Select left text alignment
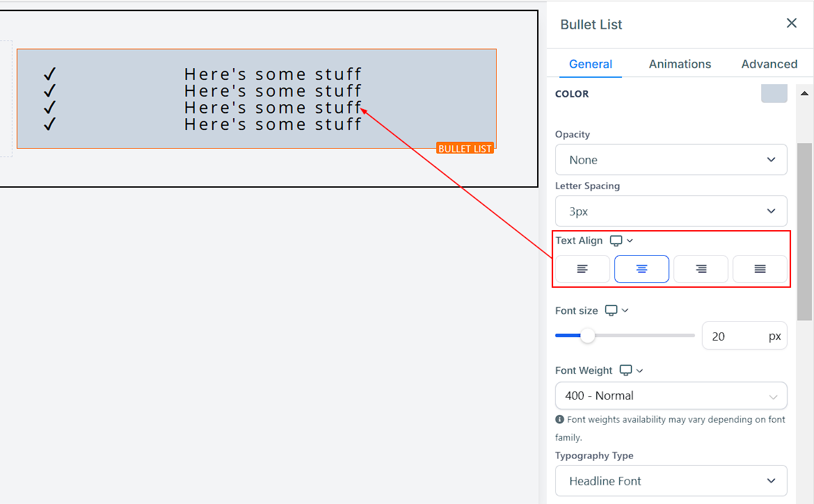The height and width of the screenshot is (504, 814). [582, 269]
